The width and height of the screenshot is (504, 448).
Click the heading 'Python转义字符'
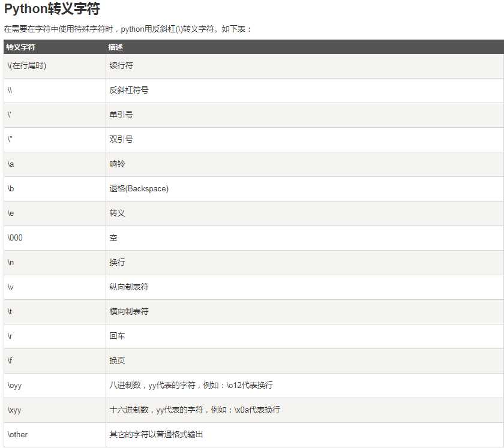point(52,8)
